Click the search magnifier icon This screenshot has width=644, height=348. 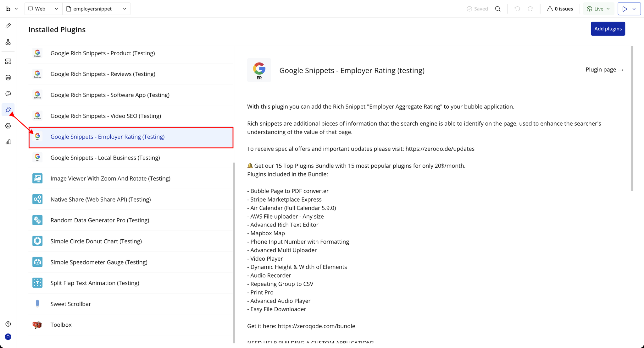click(498, 9)
